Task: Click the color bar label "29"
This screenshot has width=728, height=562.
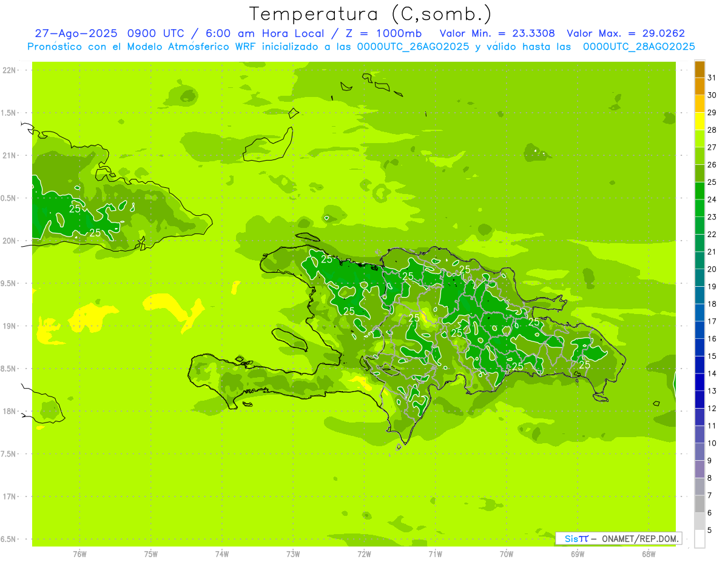Action: (x=712, y=113)
